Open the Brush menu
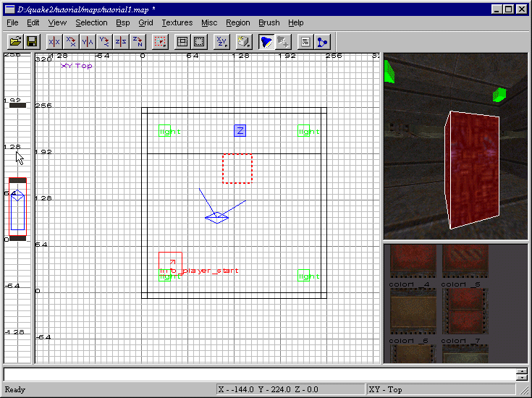Screen dimensions: 532x398 [269, 22]
